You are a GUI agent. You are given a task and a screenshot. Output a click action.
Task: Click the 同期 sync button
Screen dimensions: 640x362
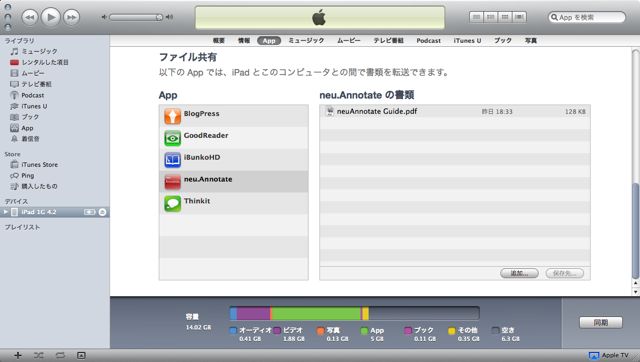coord(600,322)
